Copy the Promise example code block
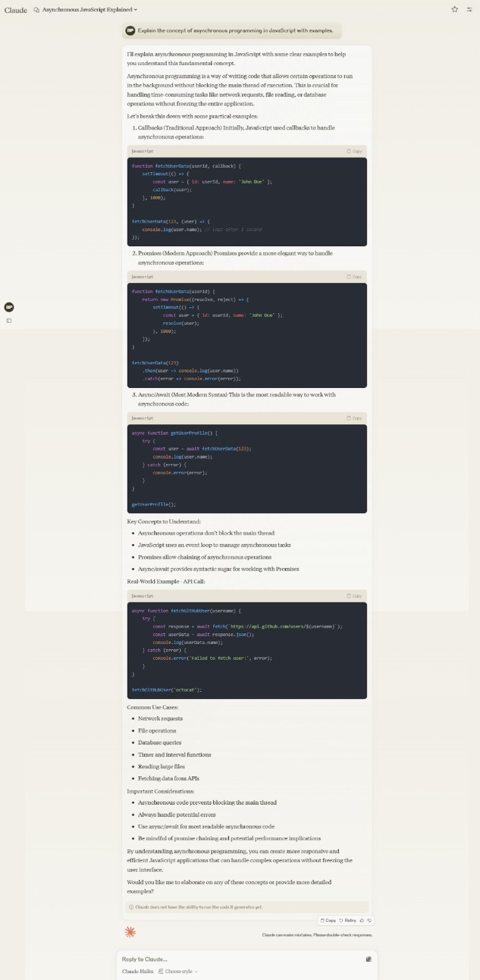Viewport: 480px width, 980px height. pyautogui.click(x=354, y=277)
